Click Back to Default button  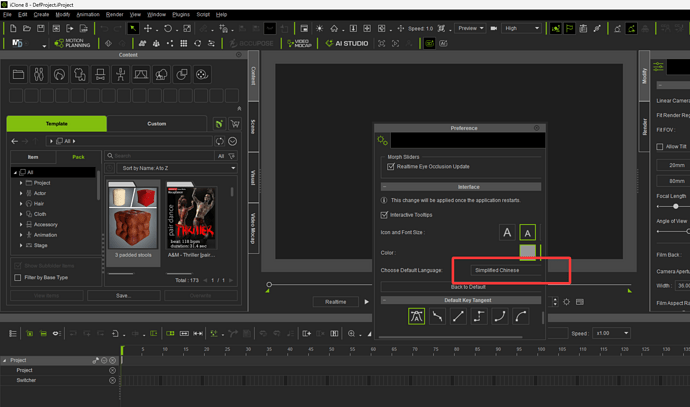[461, 287]
